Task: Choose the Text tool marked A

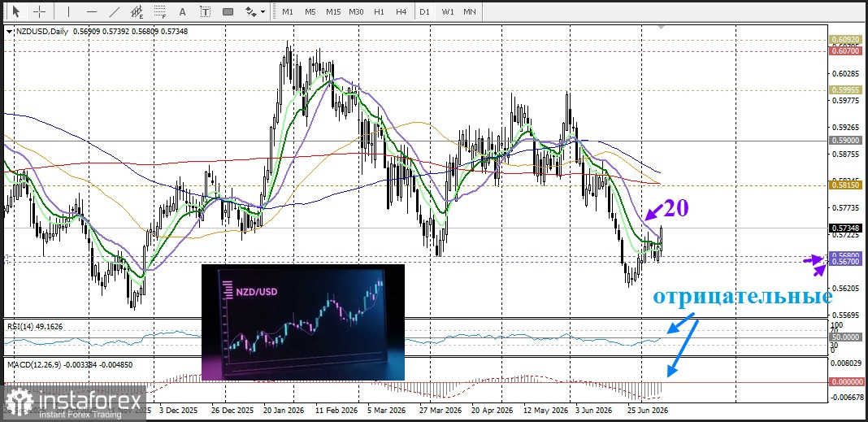Action: (183, 11)
